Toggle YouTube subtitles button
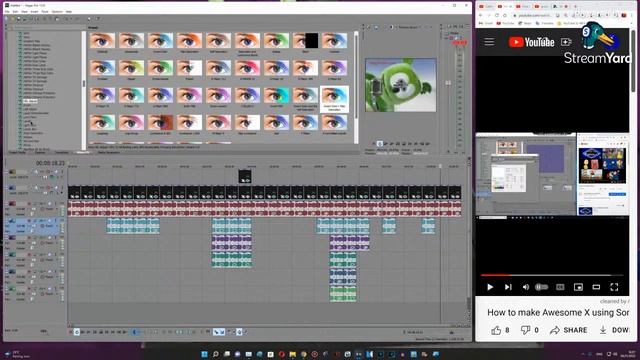The image size is (640, 360). click(x=560, y=287)
